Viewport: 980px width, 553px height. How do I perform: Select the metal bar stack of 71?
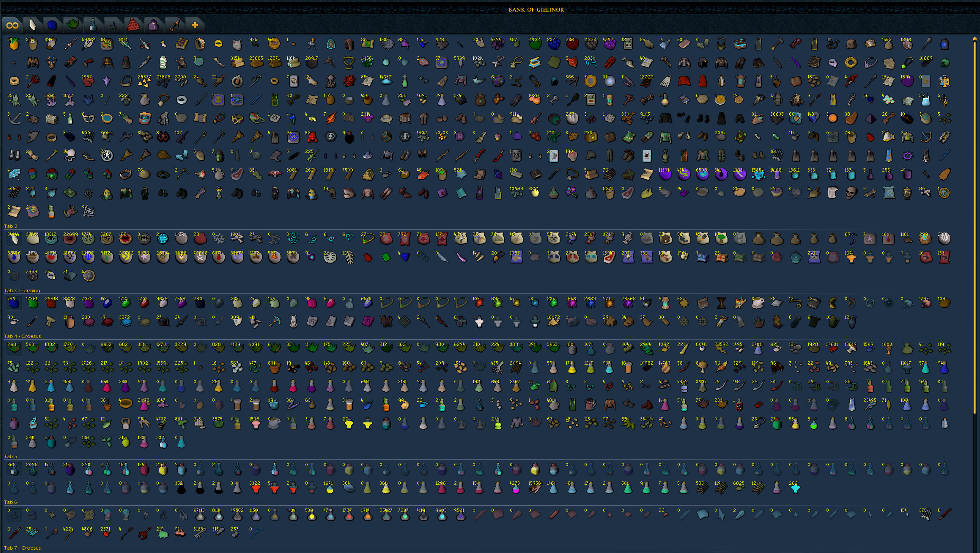[x=70, y=276]
